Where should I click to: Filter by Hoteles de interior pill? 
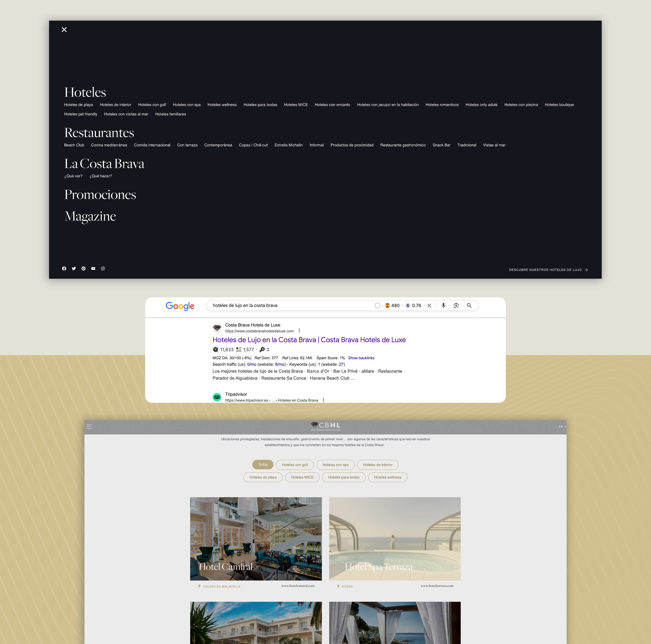coord(378,465)
